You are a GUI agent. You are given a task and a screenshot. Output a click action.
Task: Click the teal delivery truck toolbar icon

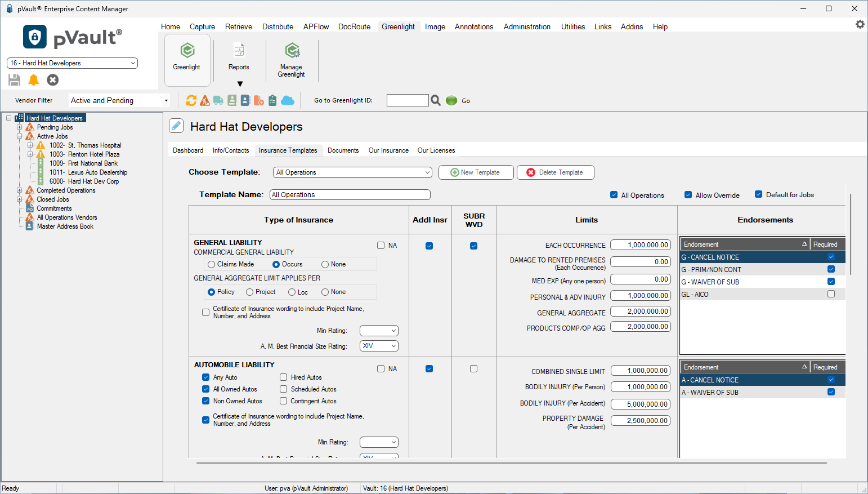tap(218, 100)
